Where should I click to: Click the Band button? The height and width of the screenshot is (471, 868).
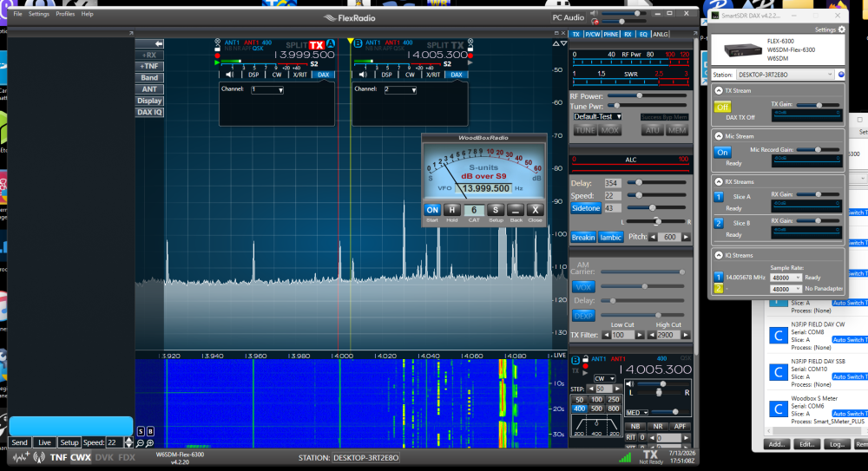[x=149, y=78]
